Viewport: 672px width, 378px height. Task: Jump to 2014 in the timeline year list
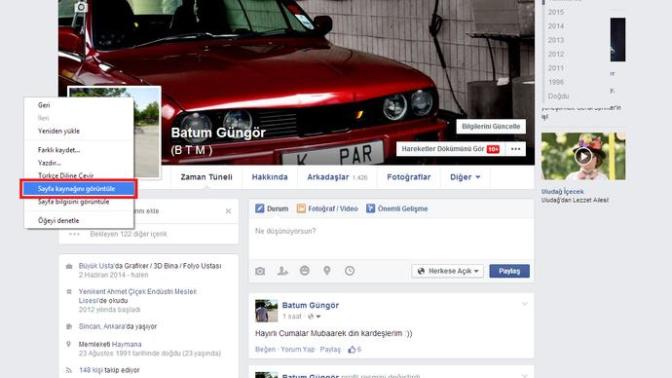tap(556, 26)
